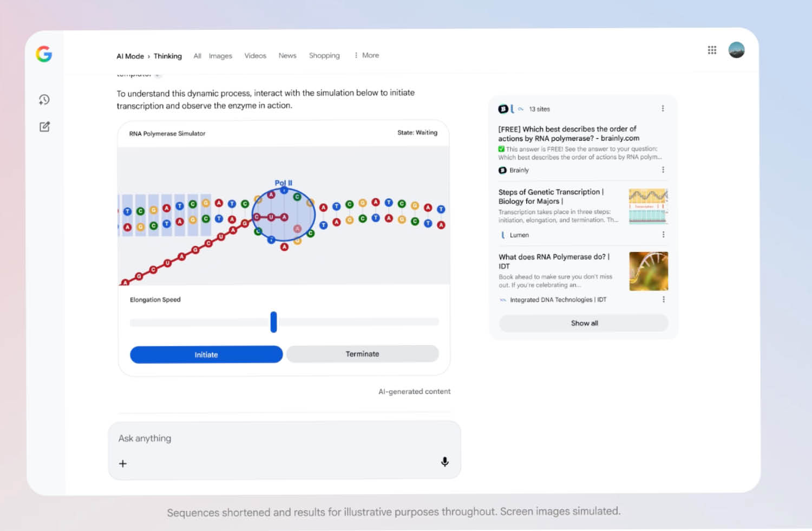Open the Google apps grid
Viewport: 812px width, 531px height.
(712, 50)
